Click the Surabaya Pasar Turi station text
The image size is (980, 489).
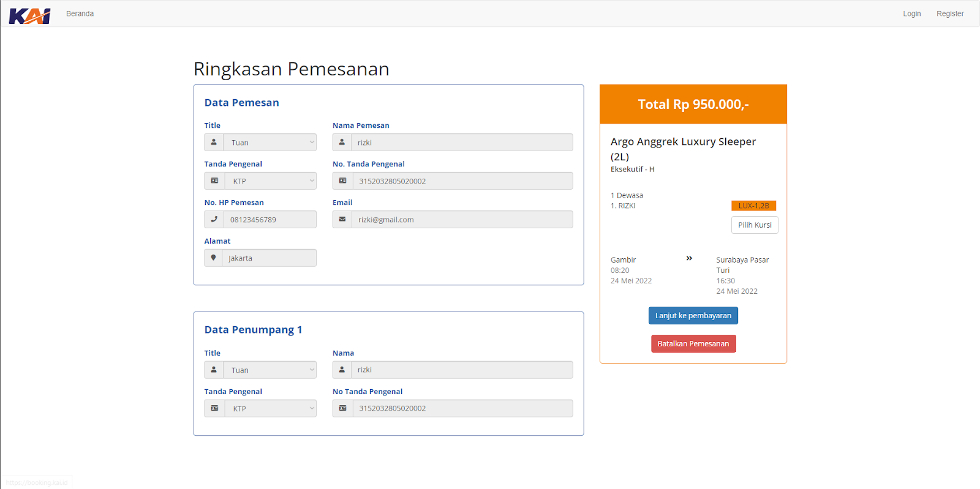[x=742, y=265]
